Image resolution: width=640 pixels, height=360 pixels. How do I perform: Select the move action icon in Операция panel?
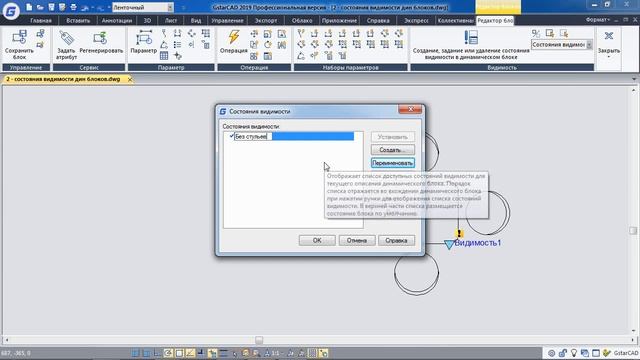coord(254,33)
